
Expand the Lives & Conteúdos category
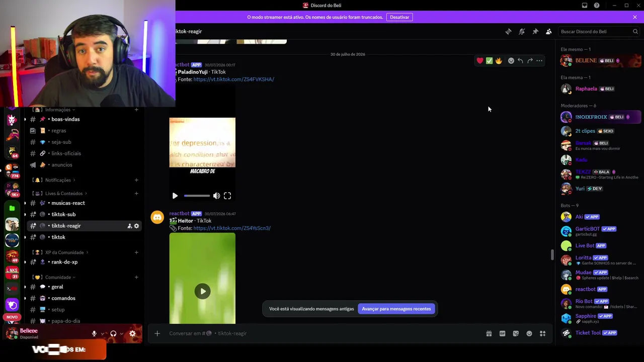[x=59, y=194]
